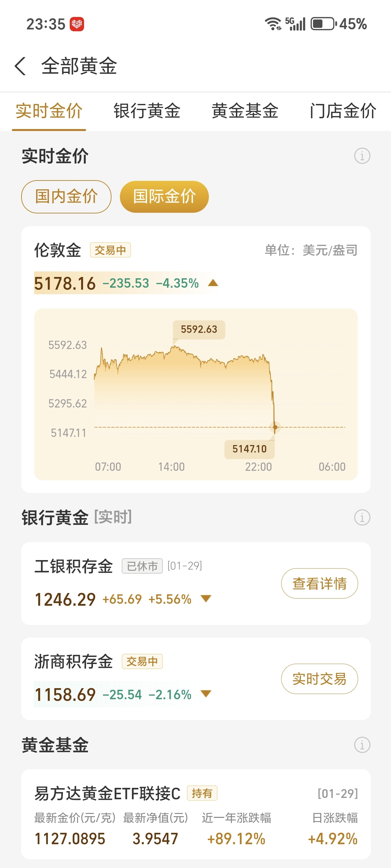Switch to 国内金价 price view
Screen dimensions: 391x868
66,196
